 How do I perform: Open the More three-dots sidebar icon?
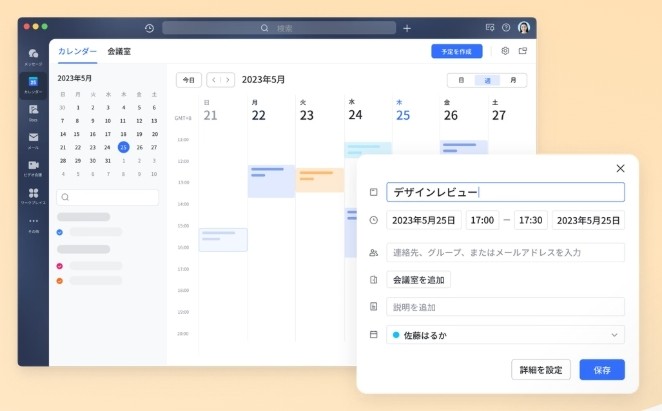(33, 221)
